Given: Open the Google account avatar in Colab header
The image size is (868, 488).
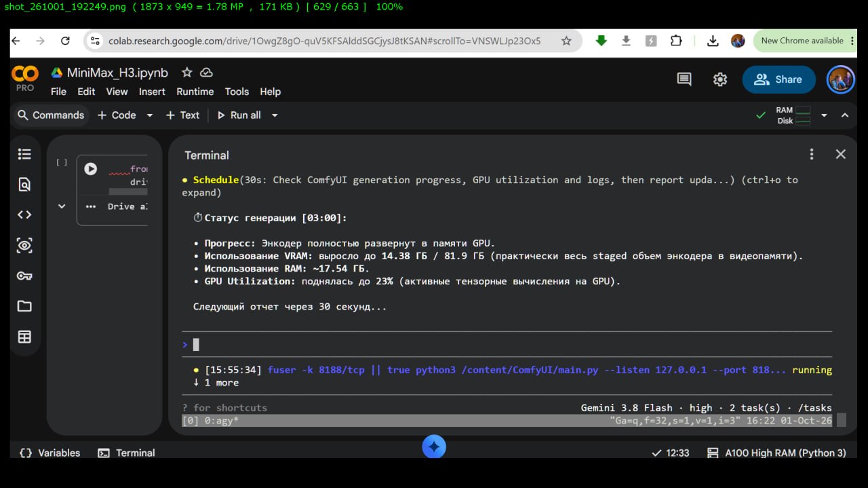Looking at the screenshot, I should [x=841, y=79].
